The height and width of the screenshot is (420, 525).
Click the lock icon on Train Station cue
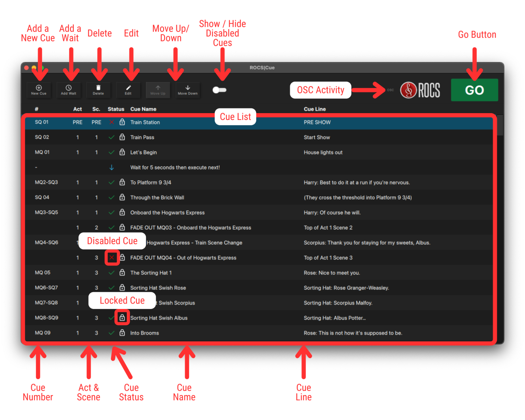pos(122,122)
